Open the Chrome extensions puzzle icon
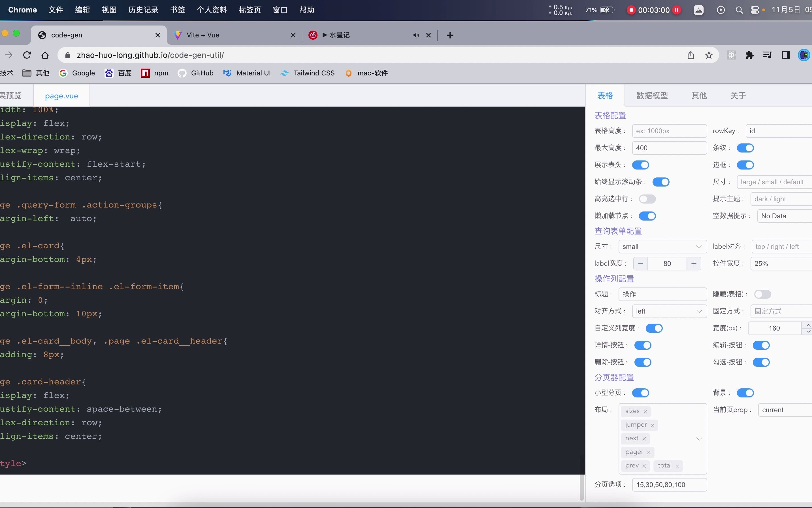This screenshot has height=508, width=812. pos(750,55)
